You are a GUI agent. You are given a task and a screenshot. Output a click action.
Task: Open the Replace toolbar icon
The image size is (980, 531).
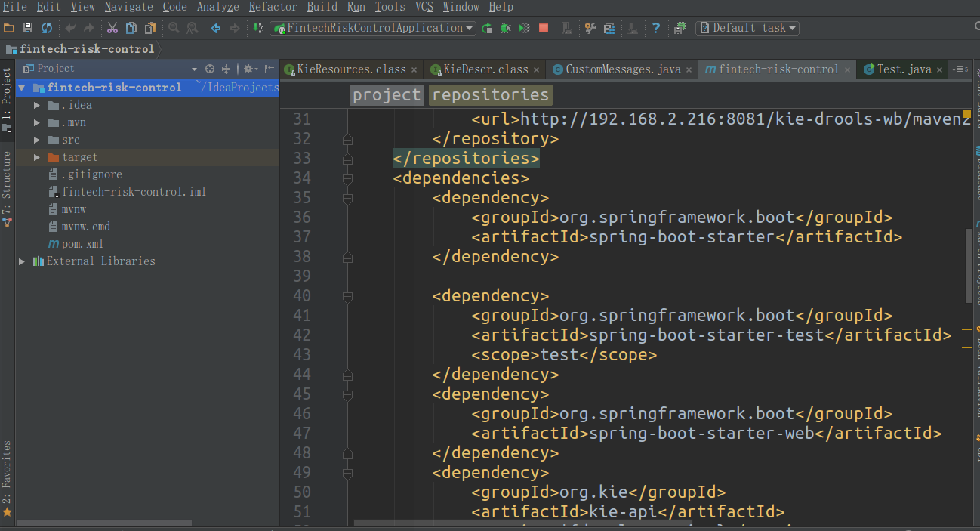click(193, 28)
